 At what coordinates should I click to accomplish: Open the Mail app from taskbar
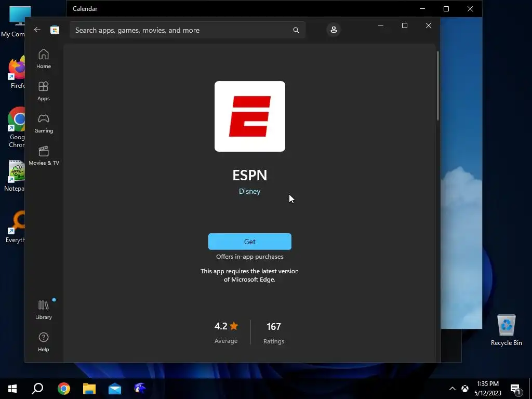pyautogui.click(x=115, y=389)
